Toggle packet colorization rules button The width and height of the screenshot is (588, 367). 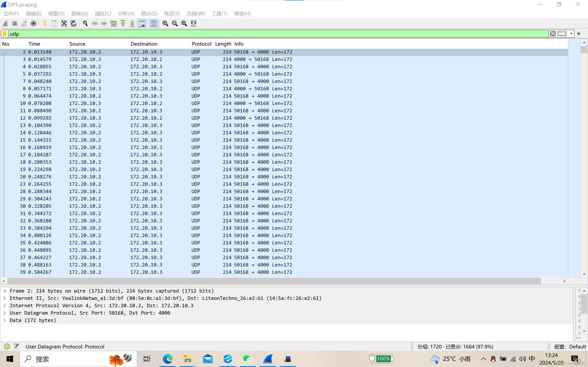[x=154, y=23]
